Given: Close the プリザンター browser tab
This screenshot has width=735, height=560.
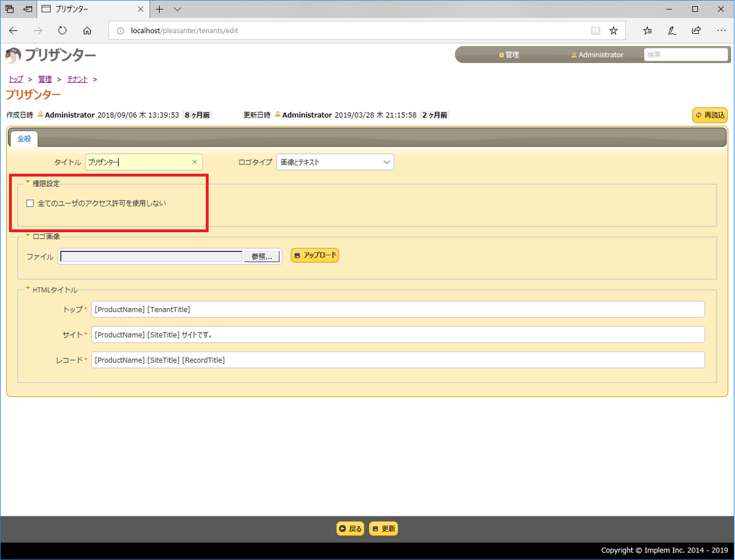Looking at the screenshot, I should pos(140,9).
